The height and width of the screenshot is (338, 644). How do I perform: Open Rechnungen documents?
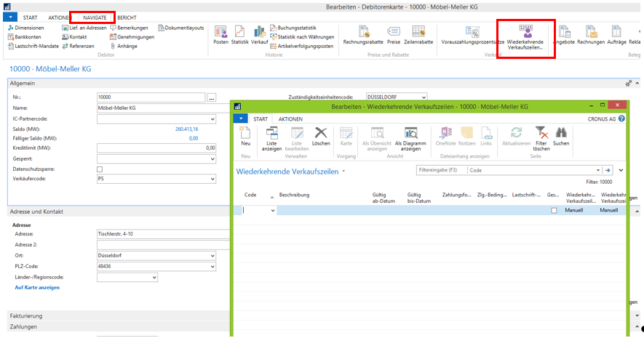tap(591, 35)
